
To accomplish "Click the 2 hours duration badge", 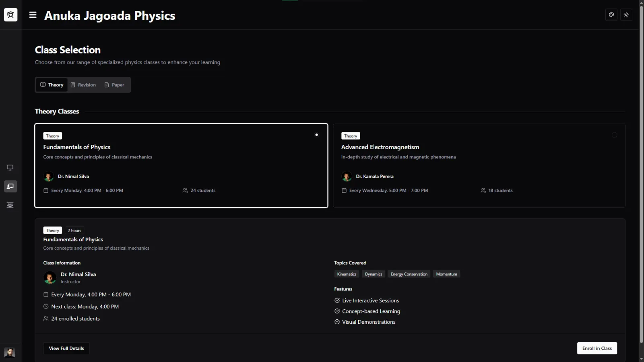I will click(74, 230).
